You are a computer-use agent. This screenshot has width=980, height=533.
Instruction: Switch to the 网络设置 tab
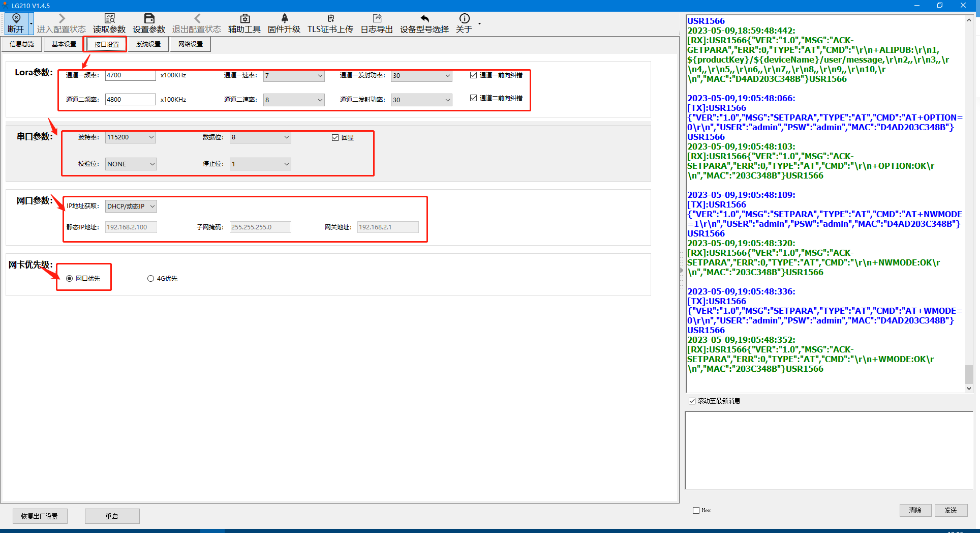pos(191,44)
